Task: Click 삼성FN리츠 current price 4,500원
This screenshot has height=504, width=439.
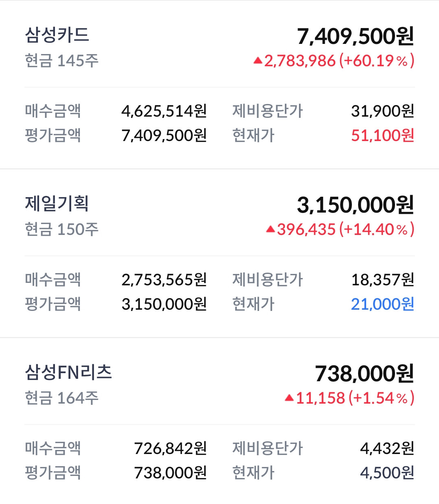Action: click(x=387, y=473)
